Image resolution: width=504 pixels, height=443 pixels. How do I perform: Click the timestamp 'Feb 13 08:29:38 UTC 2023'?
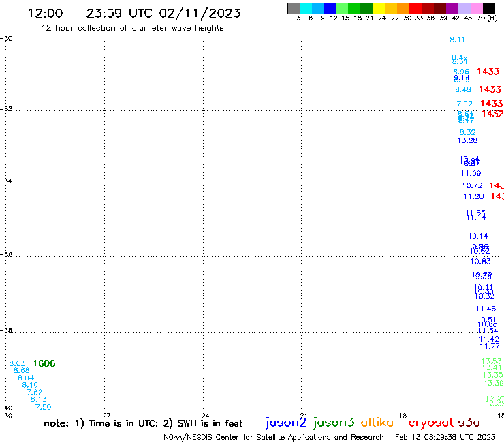445,437
